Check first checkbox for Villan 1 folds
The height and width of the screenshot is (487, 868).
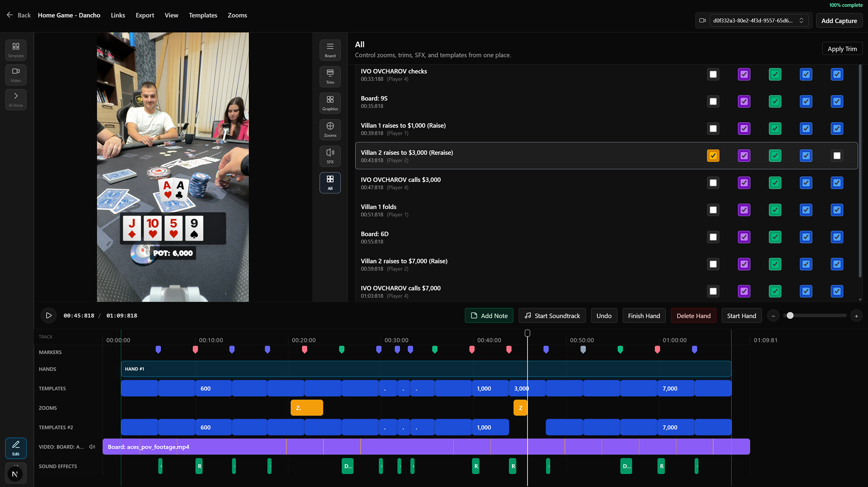coord(713,210)
